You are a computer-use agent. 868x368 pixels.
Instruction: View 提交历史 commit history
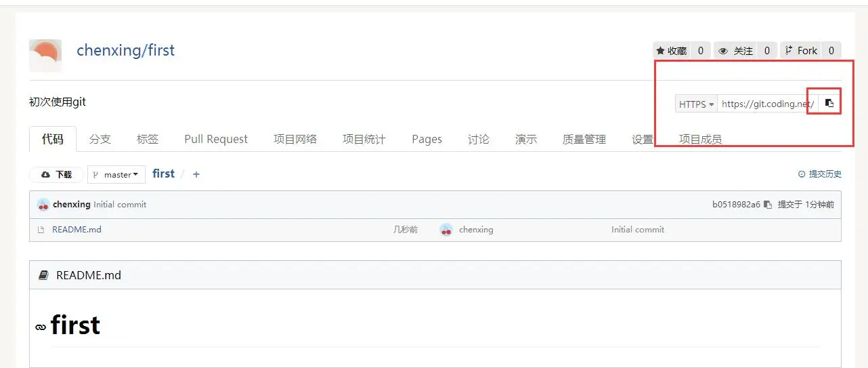coord(820,174)
